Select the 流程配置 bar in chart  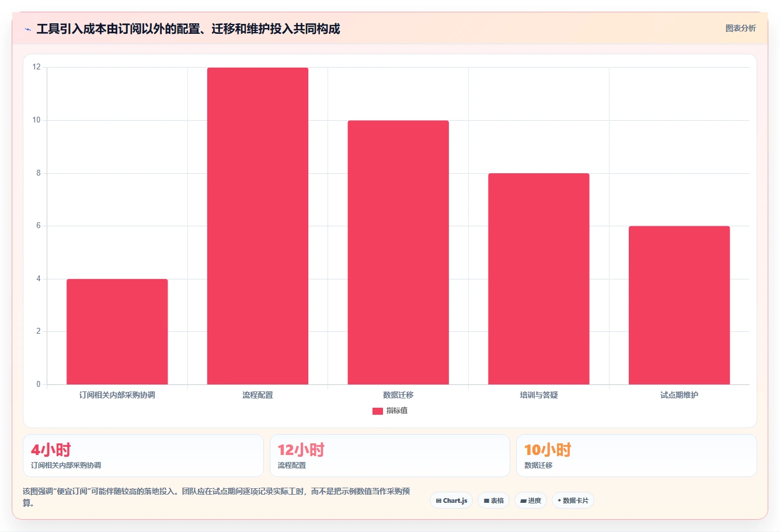point(257,226)
